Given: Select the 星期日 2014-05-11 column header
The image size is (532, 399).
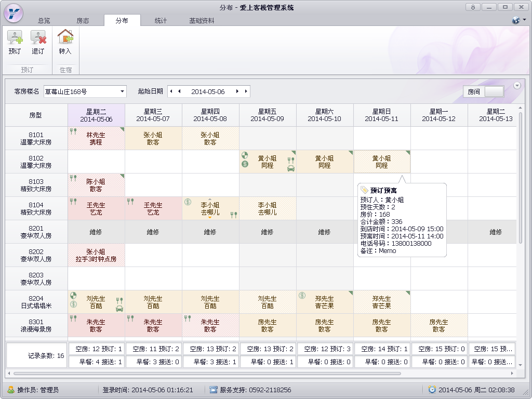Looking at the screenshot, I should tap(382, 115).
